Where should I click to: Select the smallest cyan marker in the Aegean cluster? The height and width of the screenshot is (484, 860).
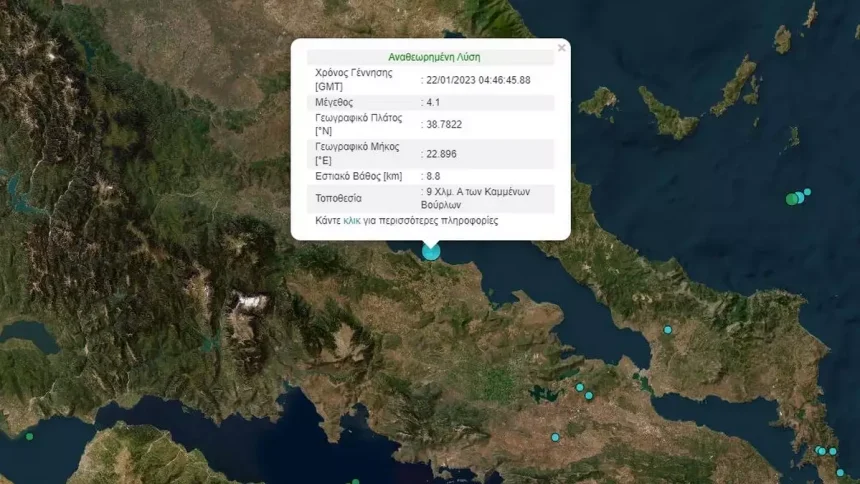(x=807, y=192)
